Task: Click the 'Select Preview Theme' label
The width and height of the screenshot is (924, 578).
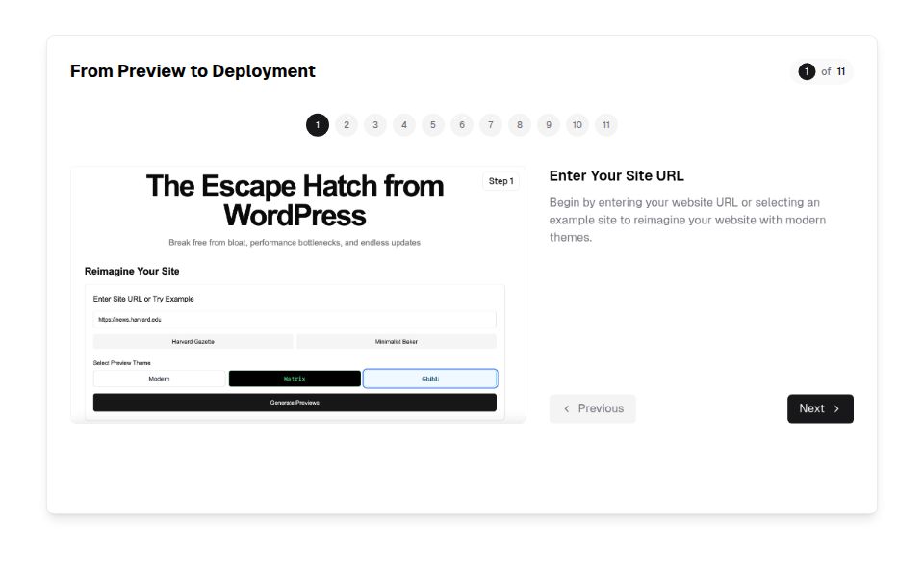Action: click(122, 363)
